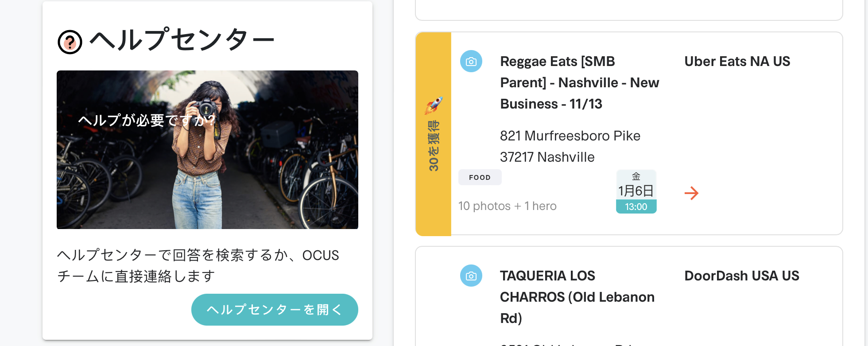Open help center with ヘルプセンターを開く button

[x=275, y=310]
